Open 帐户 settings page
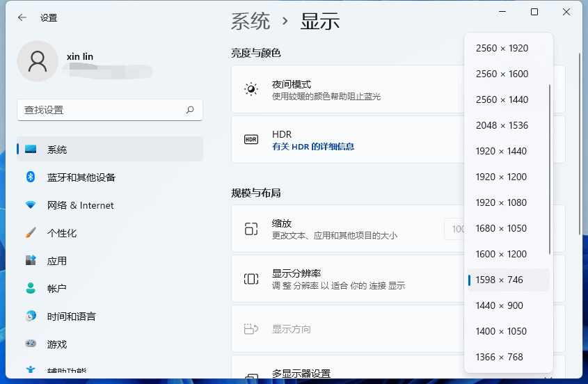Viewport: 588px width, 384px height. coord(110,288)
